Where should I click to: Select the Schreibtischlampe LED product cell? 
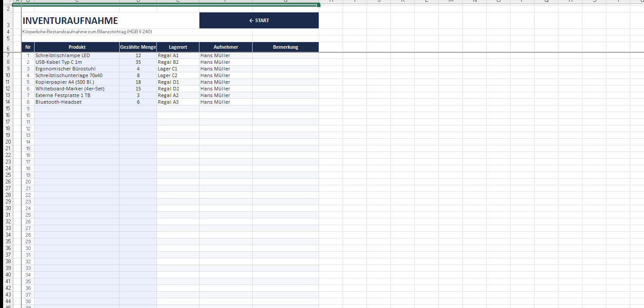[62, 55]
